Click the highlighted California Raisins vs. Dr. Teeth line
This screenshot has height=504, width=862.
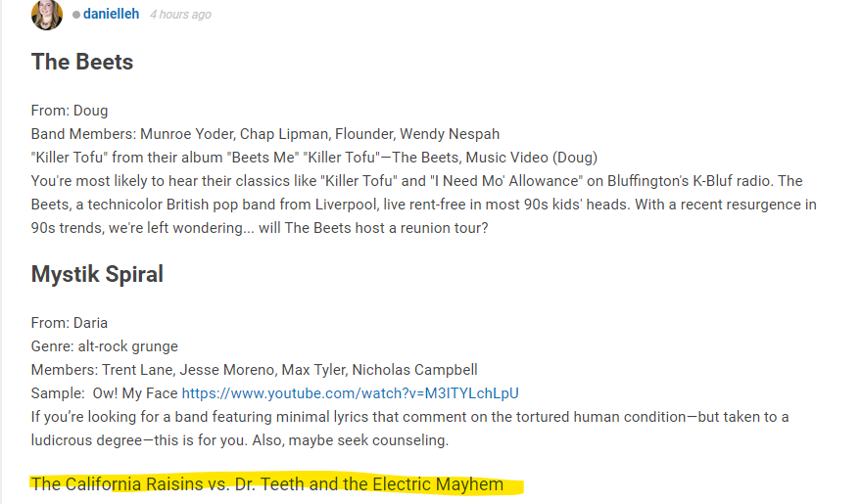click(267, 484)
